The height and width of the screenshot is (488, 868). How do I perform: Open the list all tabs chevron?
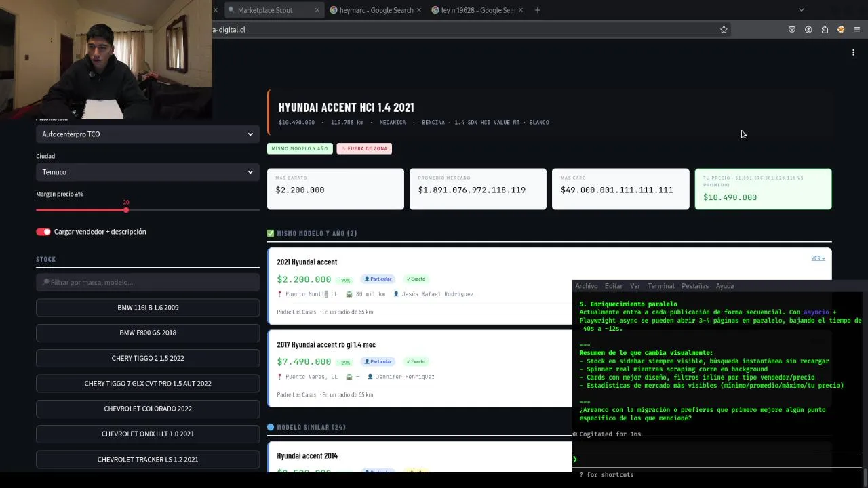click(x=801, y=10)
